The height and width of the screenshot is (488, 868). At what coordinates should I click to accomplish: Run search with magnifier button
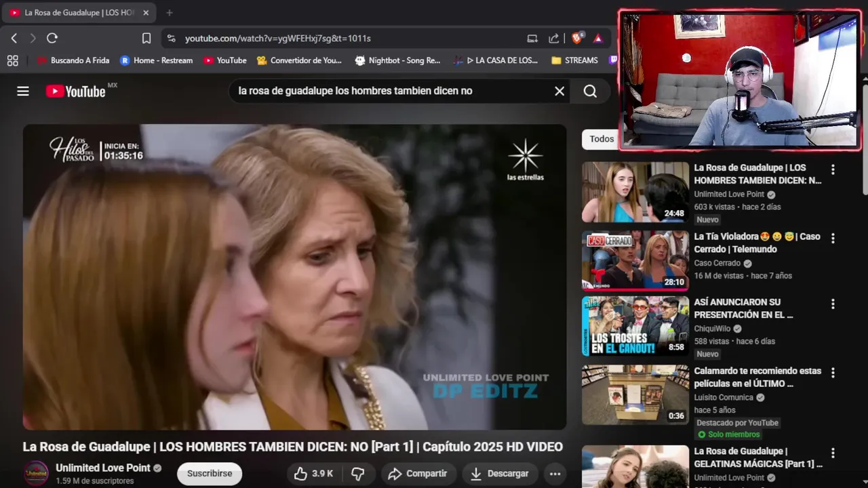(x=591, y=91)
